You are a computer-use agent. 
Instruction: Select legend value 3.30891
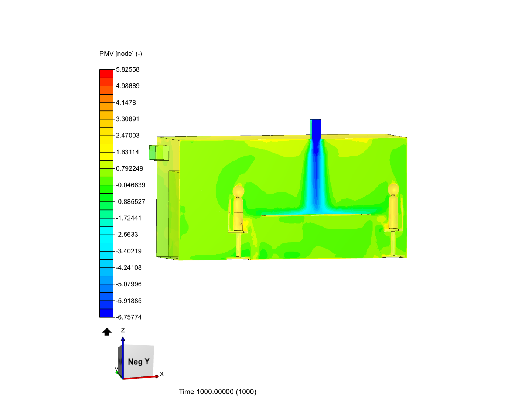(127, 119)
